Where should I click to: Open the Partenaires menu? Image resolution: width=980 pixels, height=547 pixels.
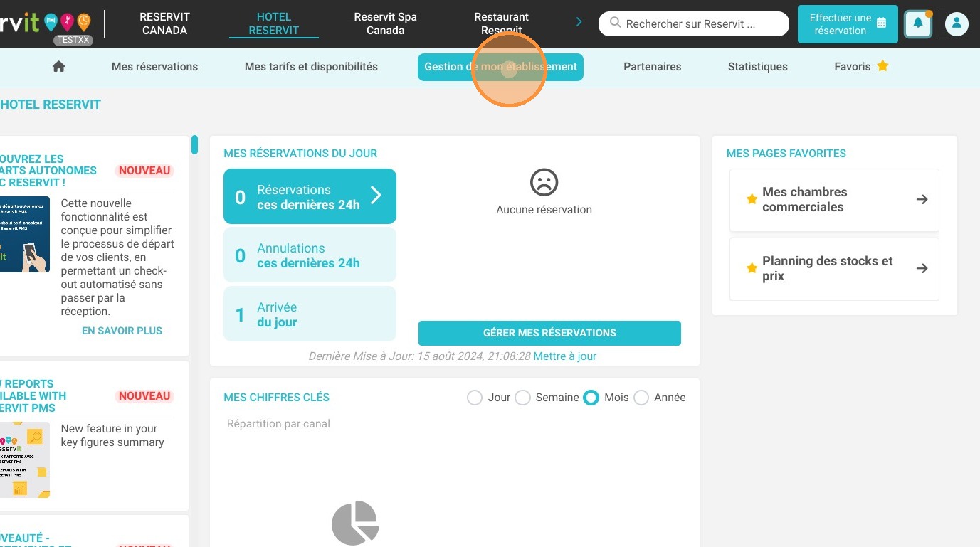click(x=652, y=67)
